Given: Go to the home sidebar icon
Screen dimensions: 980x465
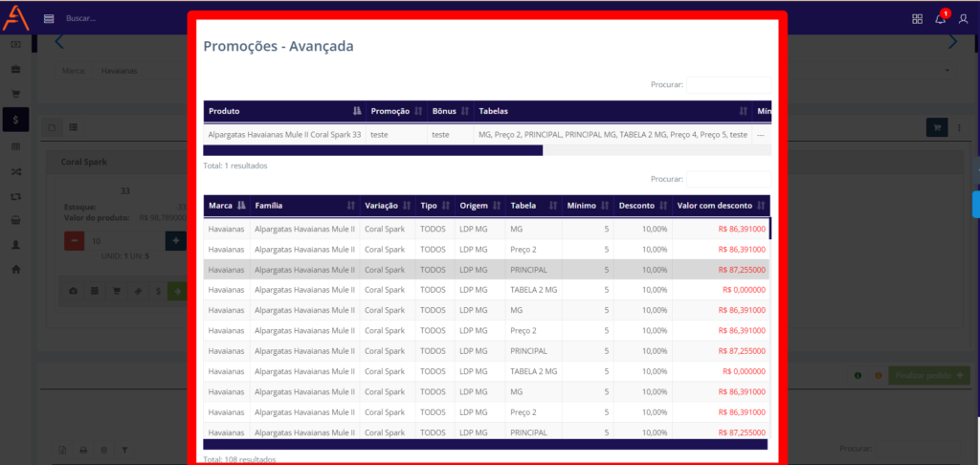Looking at the screenshot, I should click(x=15, y=270).
